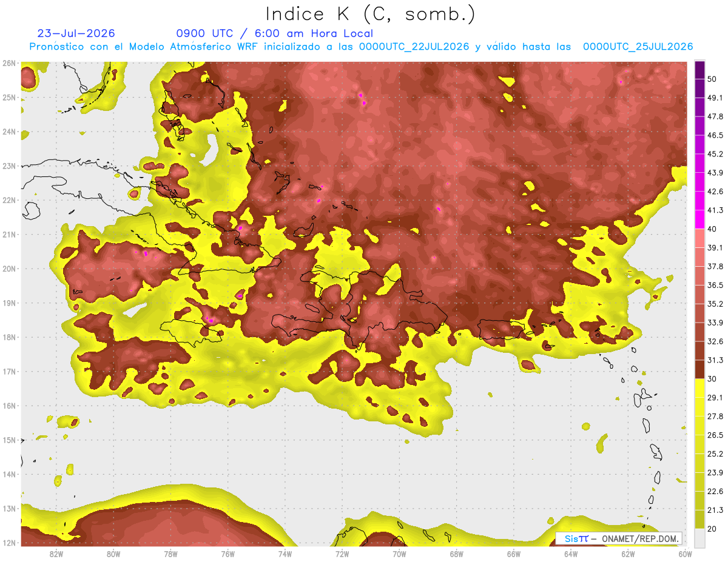Image resolution: width=728 pixels, height=562 pixels.
Task: Click the latitude label "12N"
Action: click(x=8, y=543)
